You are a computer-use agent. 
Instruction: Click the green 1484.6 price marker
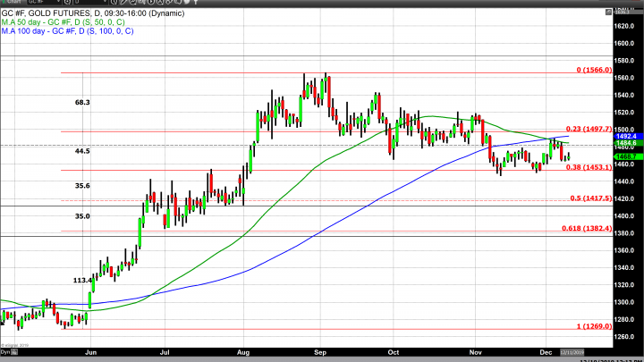pos(626,143)
